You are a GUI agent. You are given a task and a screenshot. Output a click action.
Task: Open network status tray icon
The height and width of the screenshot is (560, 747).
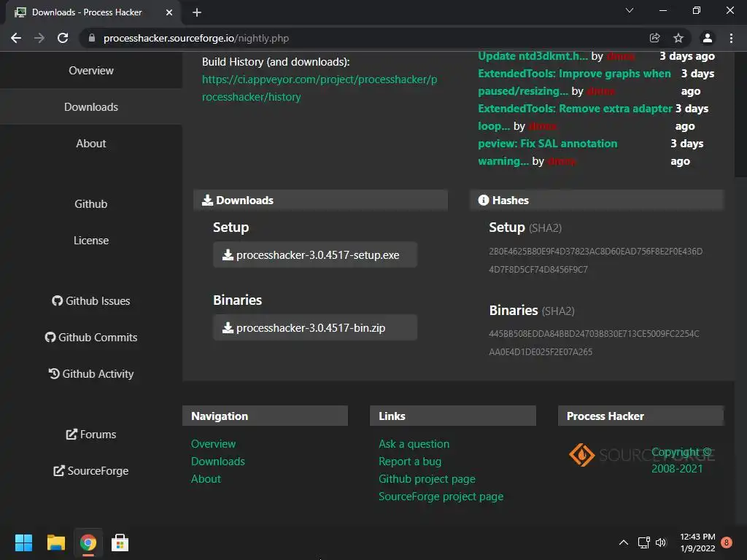(643, 542)
